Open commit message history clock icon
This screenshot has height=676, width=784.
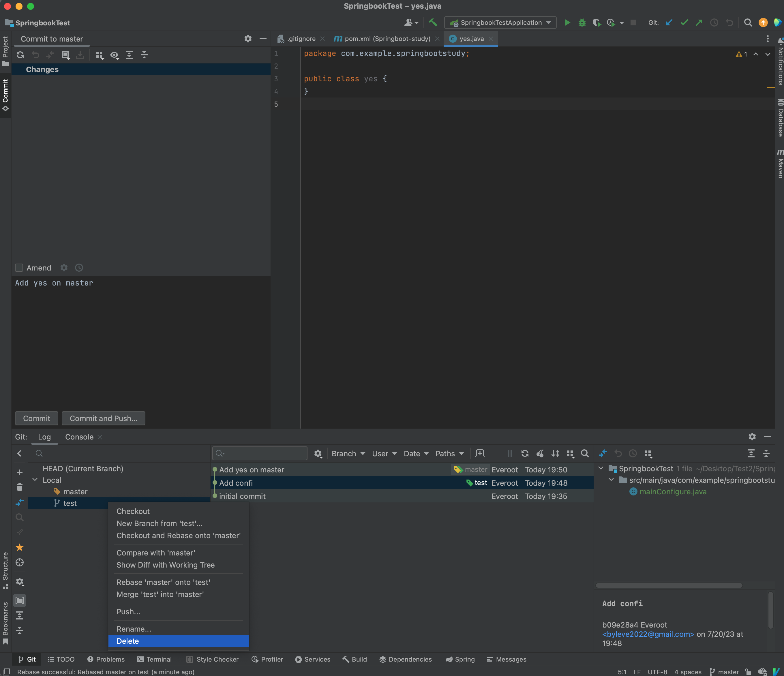point(79,268)
